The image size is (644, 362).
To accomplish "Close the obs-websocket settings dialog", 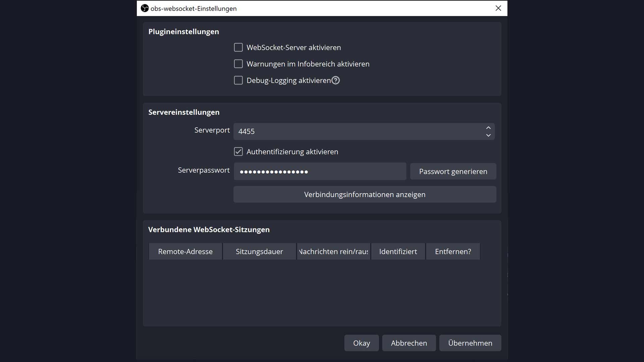I will pos(498,8).
